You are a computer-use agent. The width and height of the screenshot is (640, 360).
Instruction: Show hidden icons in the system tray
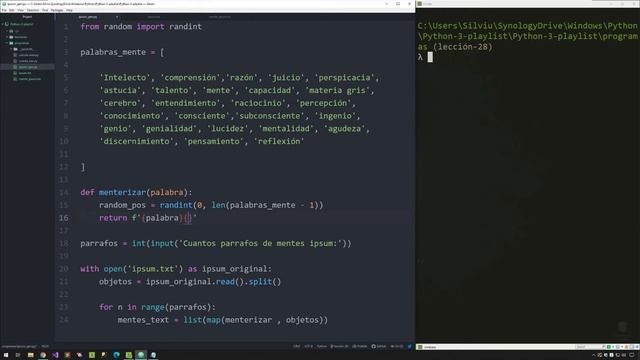(594, 355)
